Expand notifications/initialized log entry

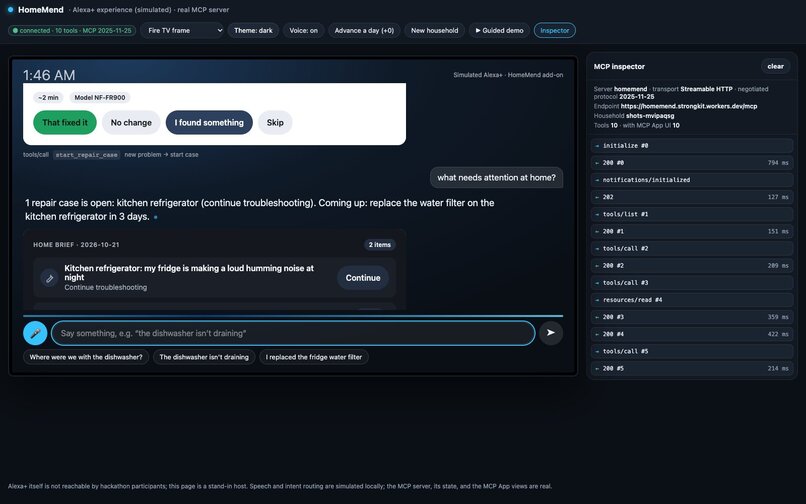point(692,180)
